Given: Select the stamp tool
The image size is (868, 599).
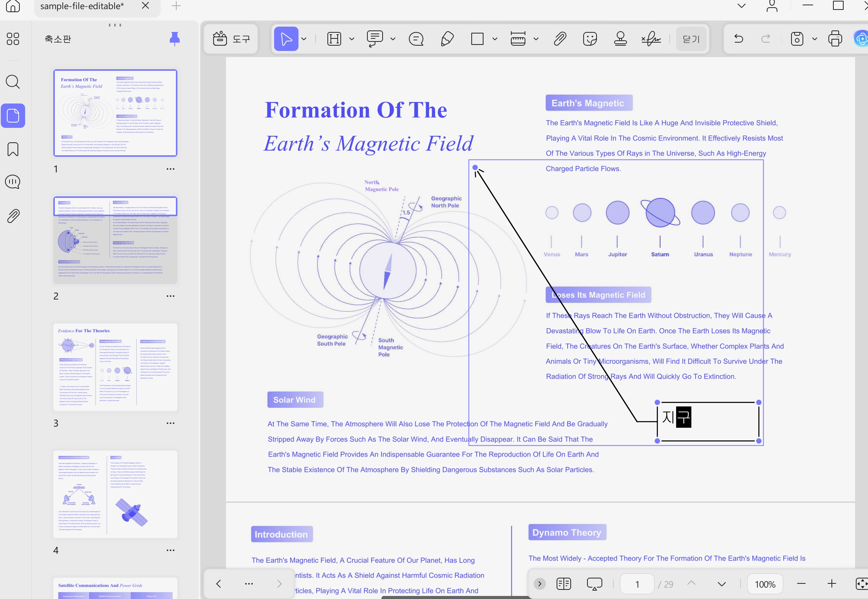Looking at the screenshot, I should [621, 39].
